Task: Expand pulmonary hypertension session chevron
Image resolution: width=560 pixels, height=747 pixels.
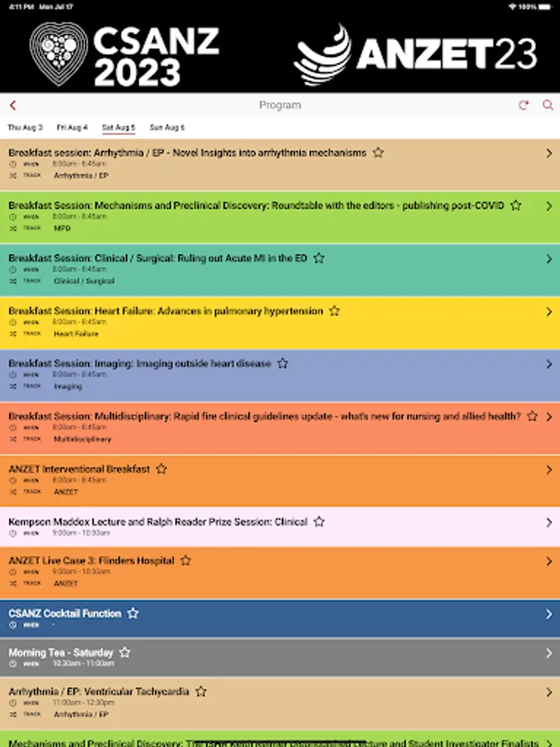Action: [x=549, y=311]
